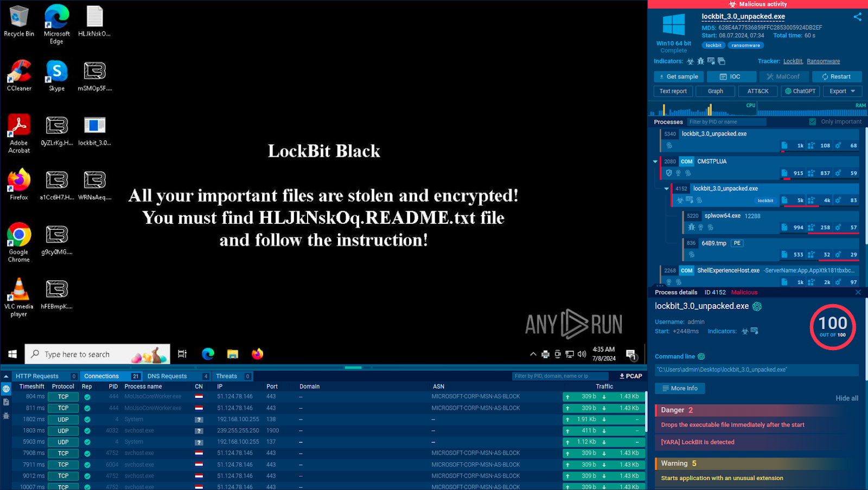
Task: Open the Graph view
Action: click(715, 91)
